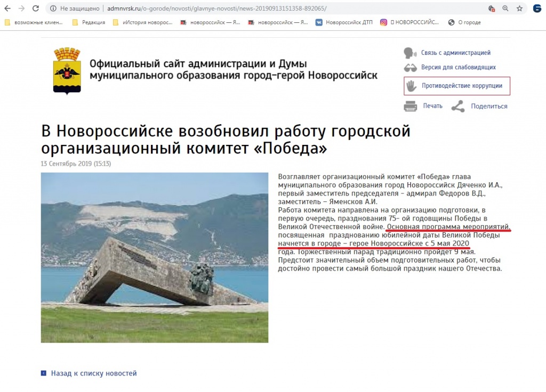
Task: Click the glasses icon for accessibility version
Action: tap(409, 67)
